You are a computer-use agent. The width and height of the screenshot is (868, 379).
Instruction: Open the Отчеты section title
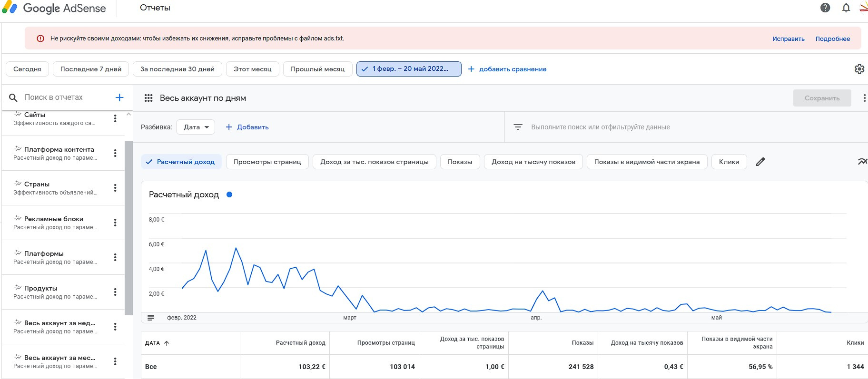(x=155, y=8)
